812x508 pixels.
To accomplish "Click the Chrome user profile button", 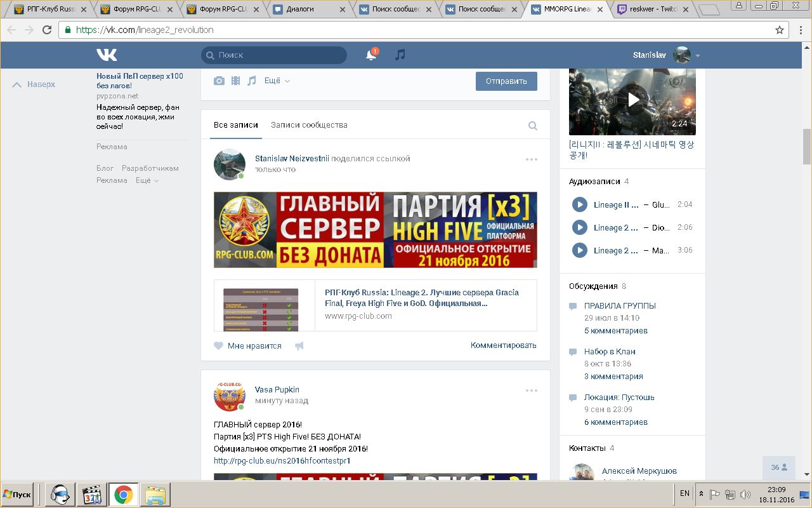I will (x=740, y=5).
